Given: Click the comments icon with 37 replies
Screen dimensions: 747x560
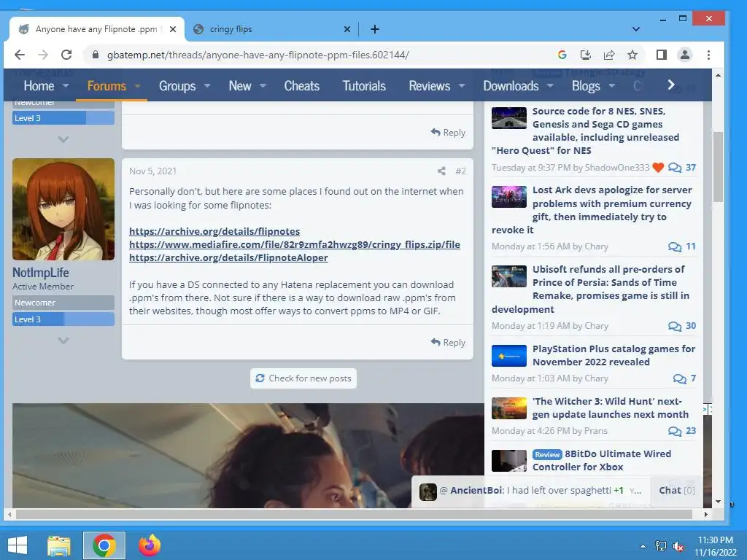Looking at the screenshot, I should [x=675, y=168].
